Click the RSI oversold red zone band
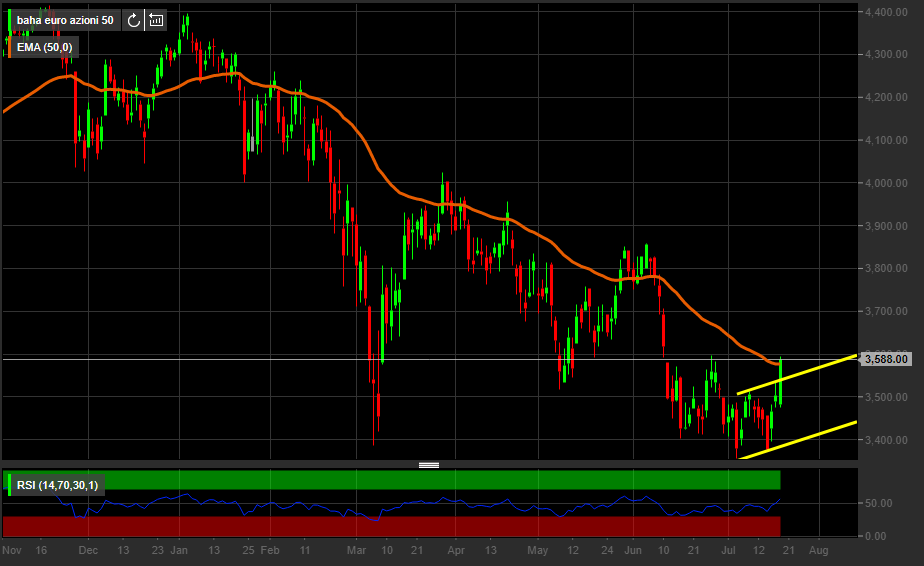 click(392, 526)
